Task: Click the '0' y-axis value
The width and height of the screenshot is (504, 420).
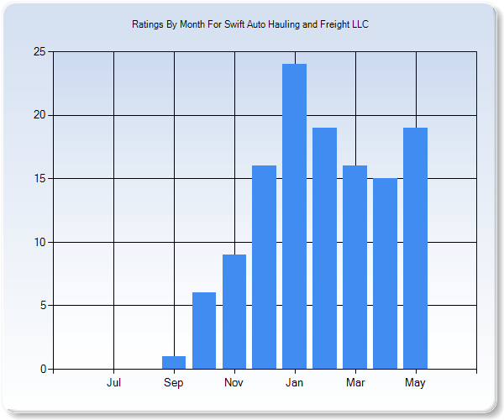Action: [x=43, y=370]
